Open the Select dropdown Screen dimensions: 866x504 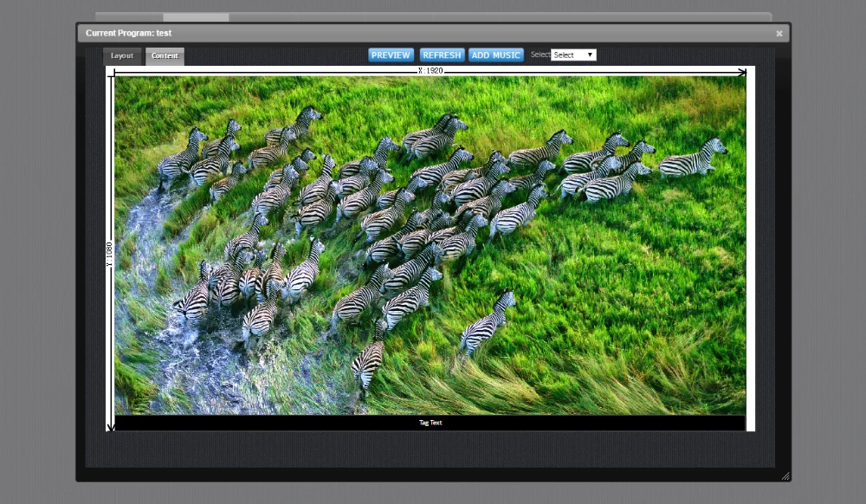pyautogui.click(x=573, y=55)
